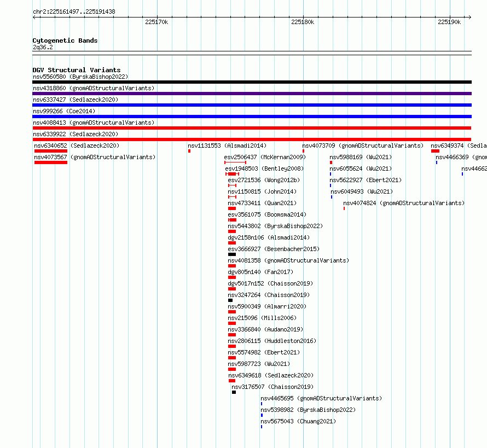Open the nsv4073567 variant label

(95, 157)
